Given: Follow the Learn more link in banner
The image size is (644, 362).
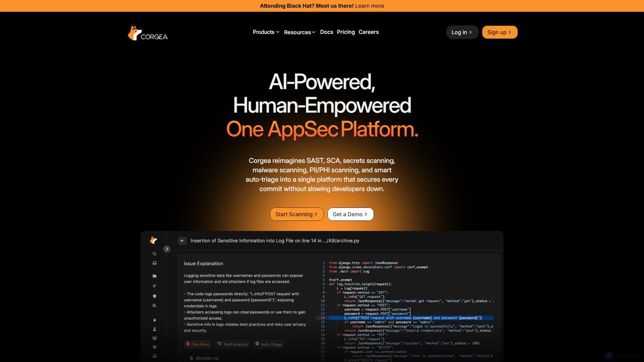Looking at the screenshot, I should point(369,6).
